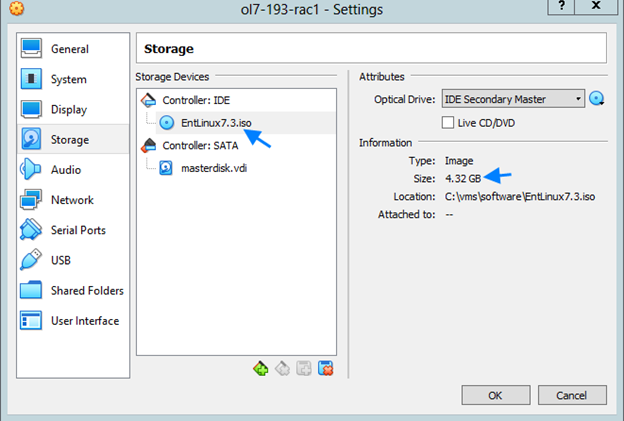Select EntLinux7.3.iso optical disk entry
The image size is (624, 421).
[x=236, y=123]
